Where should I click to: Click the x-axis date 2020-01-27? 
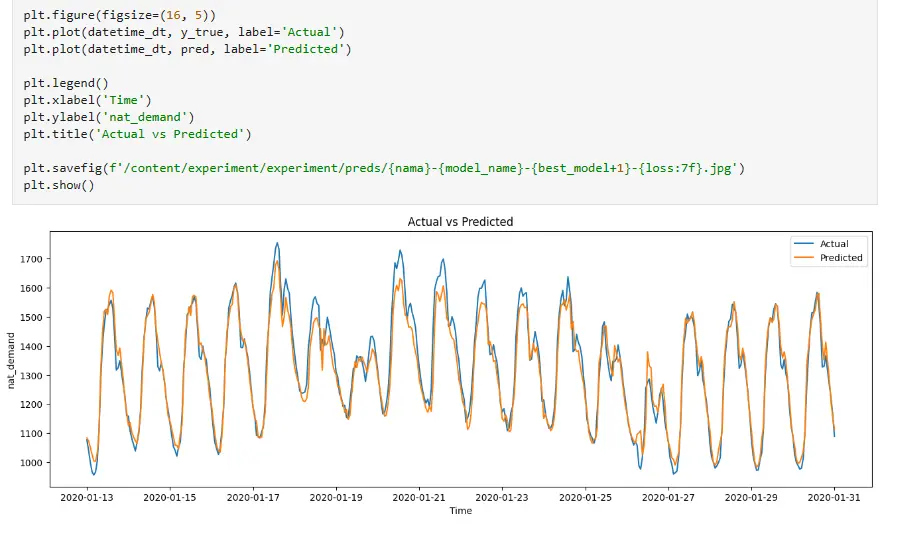pos(668,497)
